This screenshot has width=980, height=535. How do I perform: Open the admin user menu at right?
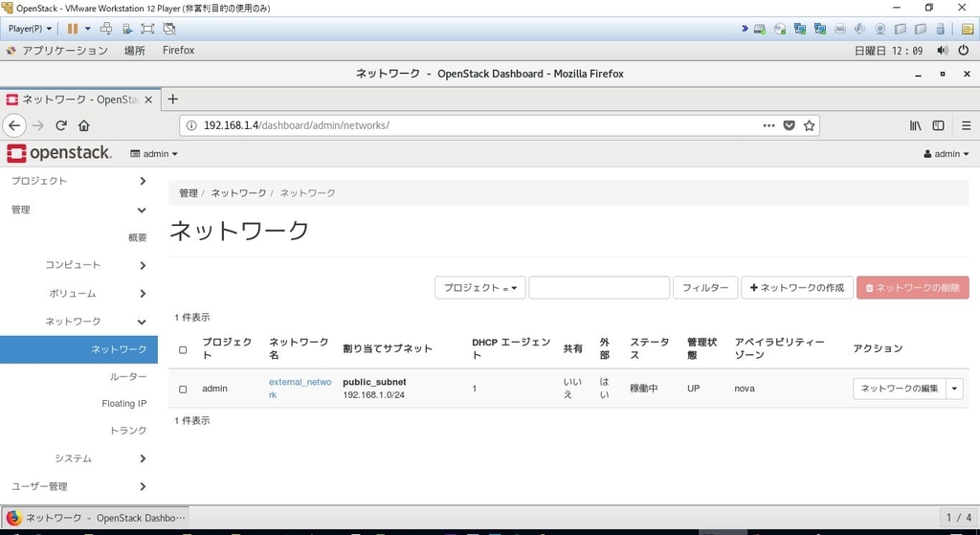click(x=947, y=154)
